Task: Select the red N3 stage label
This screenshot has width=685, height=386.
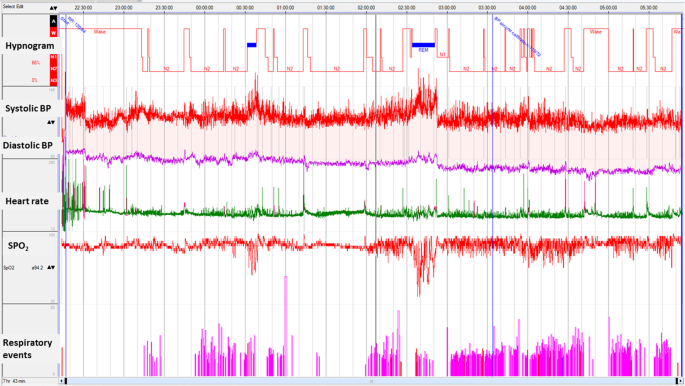Action: (x=53, y=80)
